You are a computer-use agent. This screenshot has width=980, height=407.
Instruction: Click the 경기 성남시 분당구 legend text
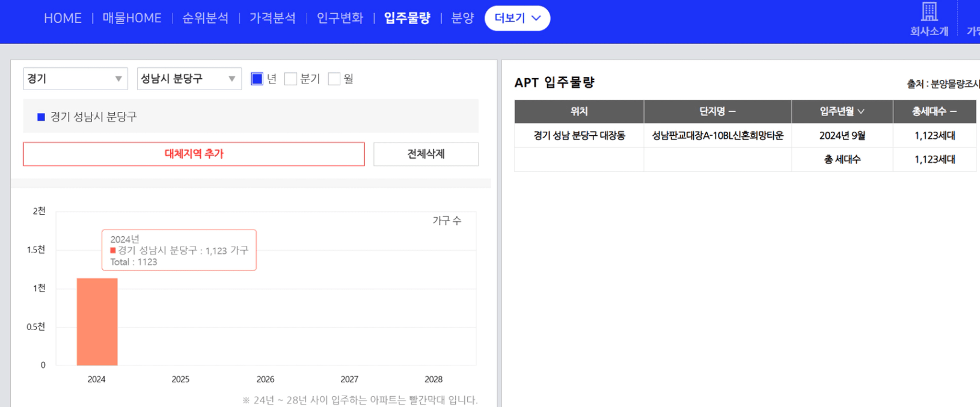pos(93,117)
